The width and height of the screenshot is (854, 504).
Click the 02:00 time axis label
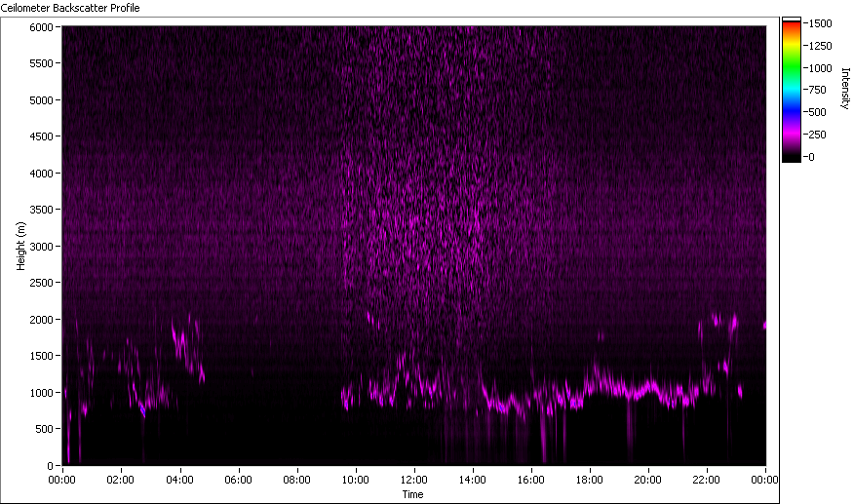click(x=120, y=480)
